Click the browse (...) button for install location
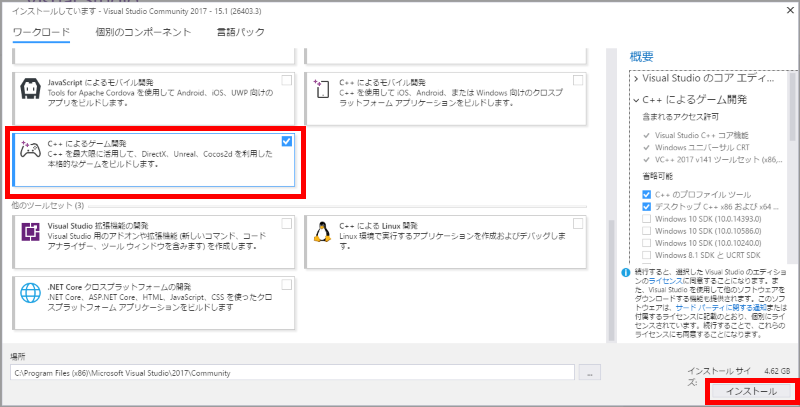Image resolution: width=800 pixels, height=407 pixels. [x=590, y=373]
